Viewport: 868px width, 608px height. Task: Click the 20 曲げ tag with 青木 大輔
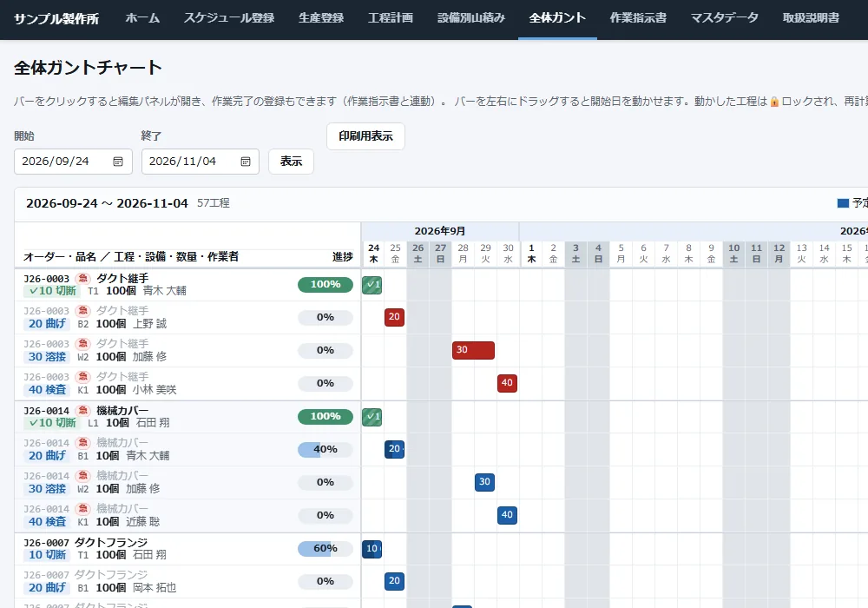[x=47, y=456]
